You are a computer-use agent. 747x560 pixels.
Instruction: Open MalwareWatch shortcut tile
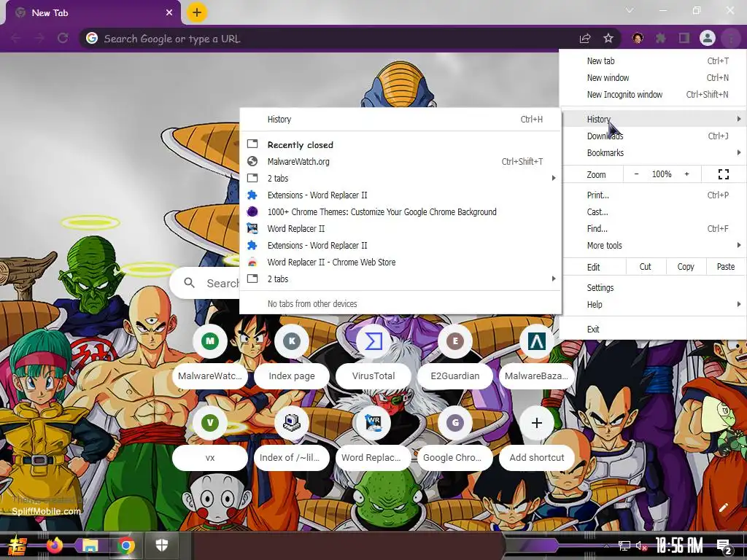click(210, 358)
